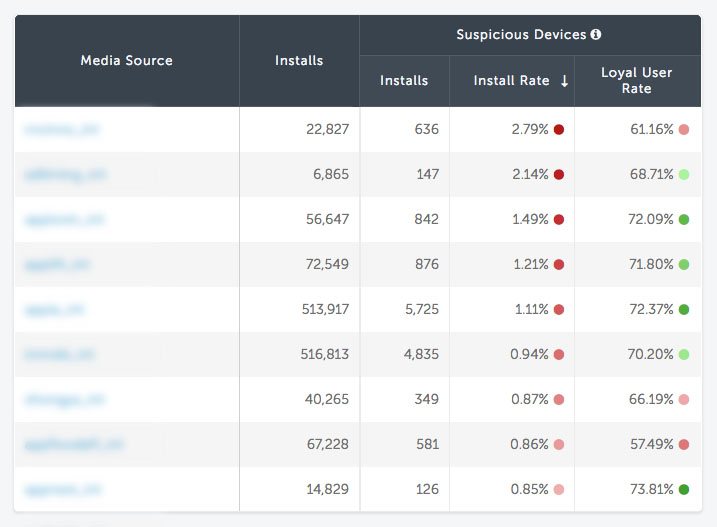The image size is (717, 527).
Task: Select the 57.49% loyal user rate
Action: 652,444
